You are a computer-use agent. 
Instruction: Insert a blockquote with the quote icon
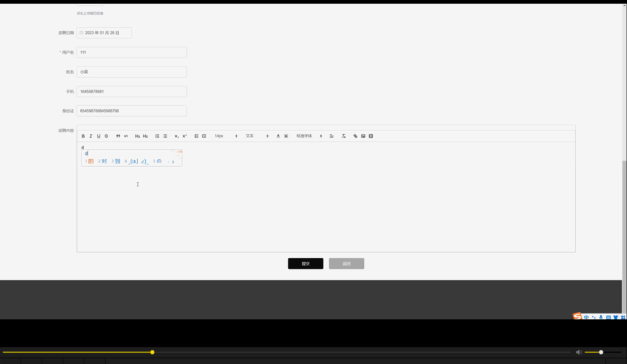pyautogui.click(x=118, y=136)
